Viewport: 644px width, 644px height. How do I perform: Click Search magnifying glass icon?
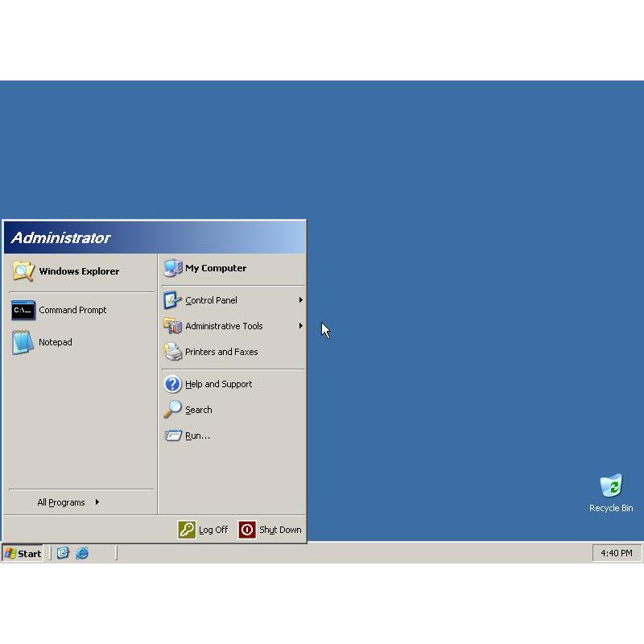click(x=172, y=410)
